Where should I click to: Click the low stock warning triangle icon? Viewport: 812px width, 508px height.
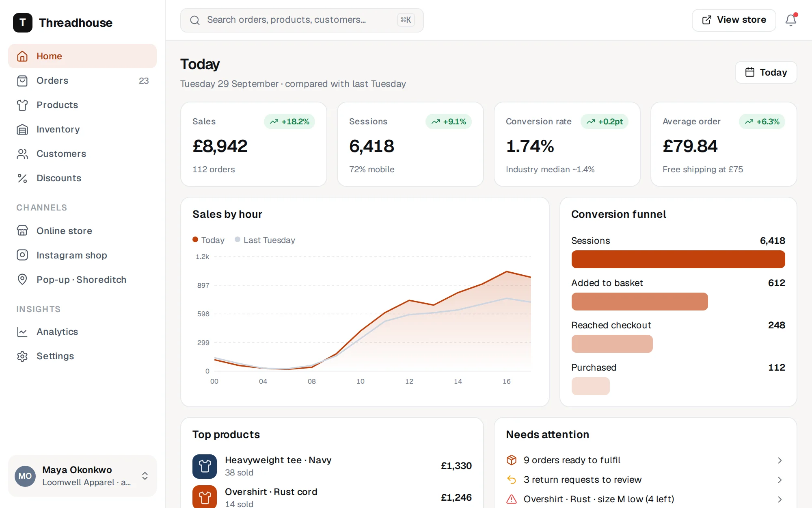(x=512, y=499)
